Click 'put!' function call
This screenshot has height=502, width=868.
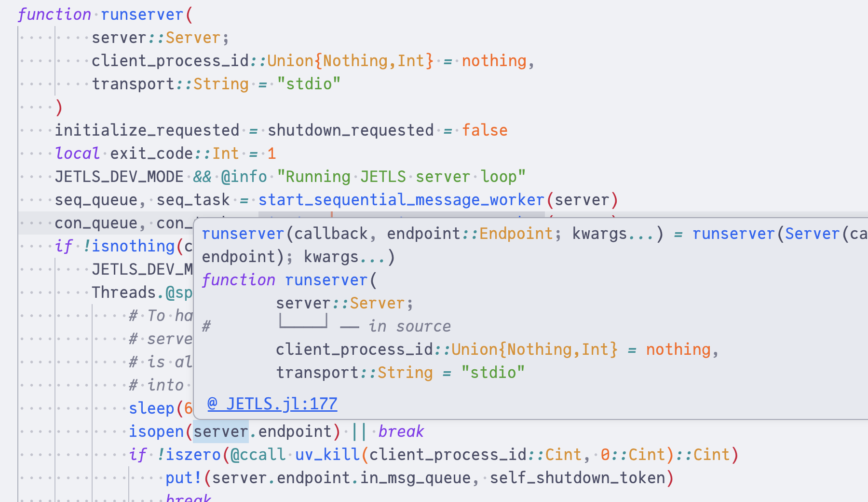click(x=184, y=478)
